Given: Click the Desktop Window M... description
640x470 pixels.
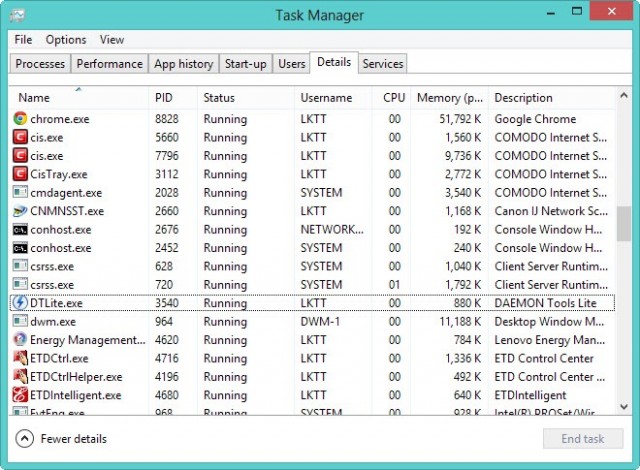Looking at the screenshot, I should (x=549, y=321).
